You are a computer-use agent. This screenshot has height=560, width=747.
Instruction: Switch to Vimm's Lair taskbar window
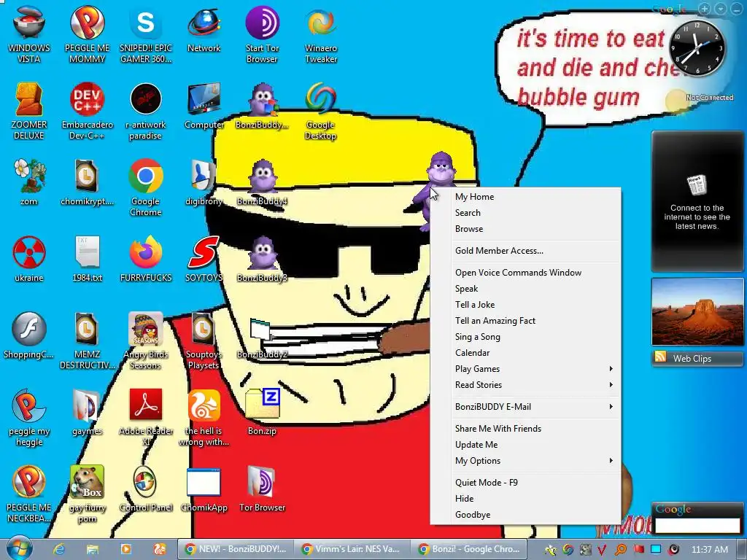[351, 549]
